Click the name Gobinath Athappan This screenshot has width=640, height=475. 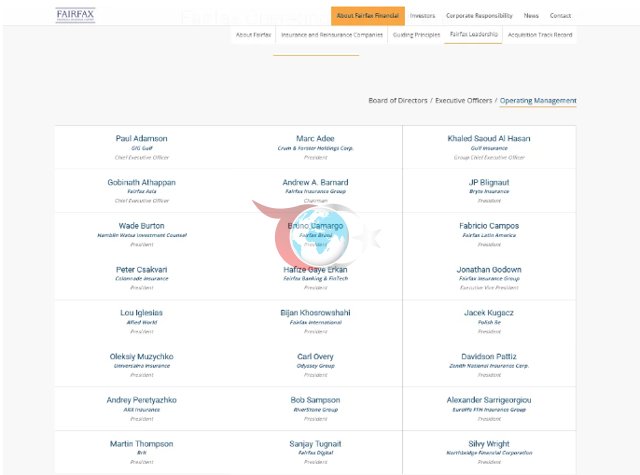tap(141, 182)
